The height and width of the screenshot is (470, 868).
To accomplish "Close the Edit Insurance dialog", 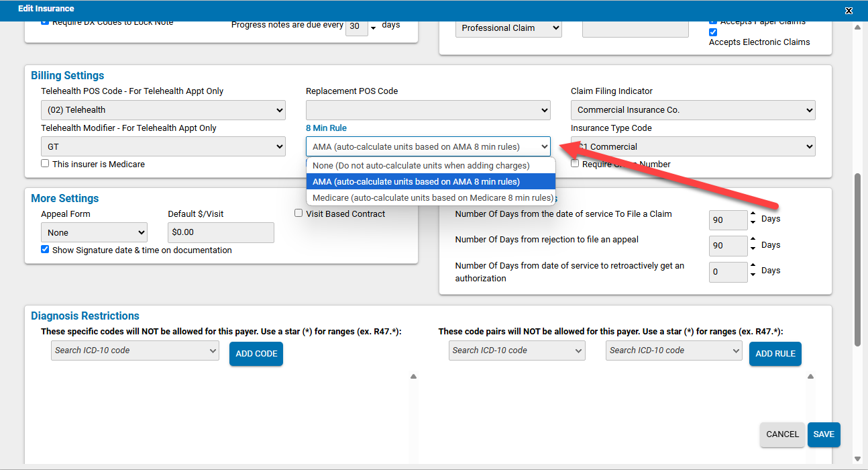I will pyautogui.click(x=849, y=10).
